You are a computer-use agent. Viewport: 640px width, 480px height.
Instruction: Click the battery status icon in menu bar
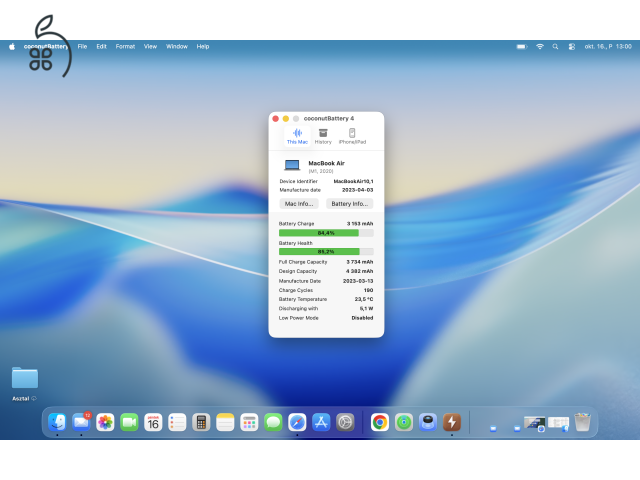click(x=522, y=47)
